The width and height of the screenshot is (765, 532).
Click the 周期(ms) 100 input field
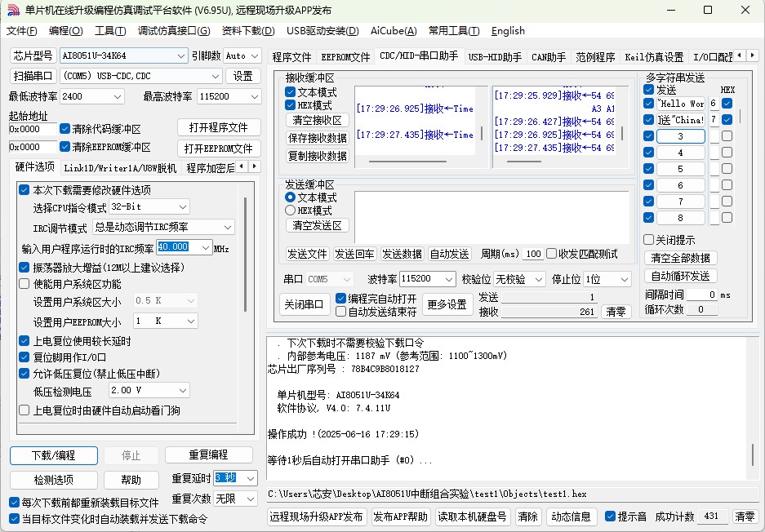coord(533,254)
